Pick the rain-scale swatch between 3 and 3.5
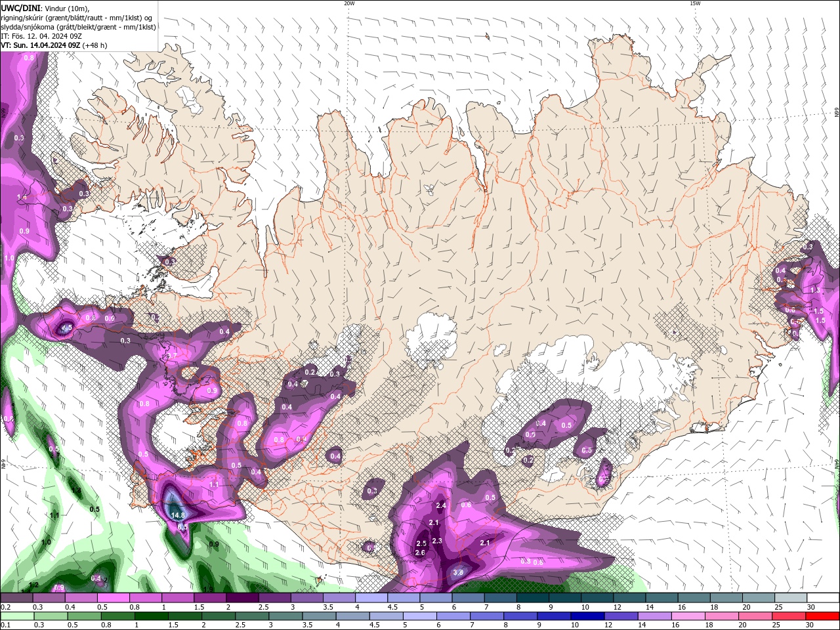The image size is (840, 630). (285, 616)
